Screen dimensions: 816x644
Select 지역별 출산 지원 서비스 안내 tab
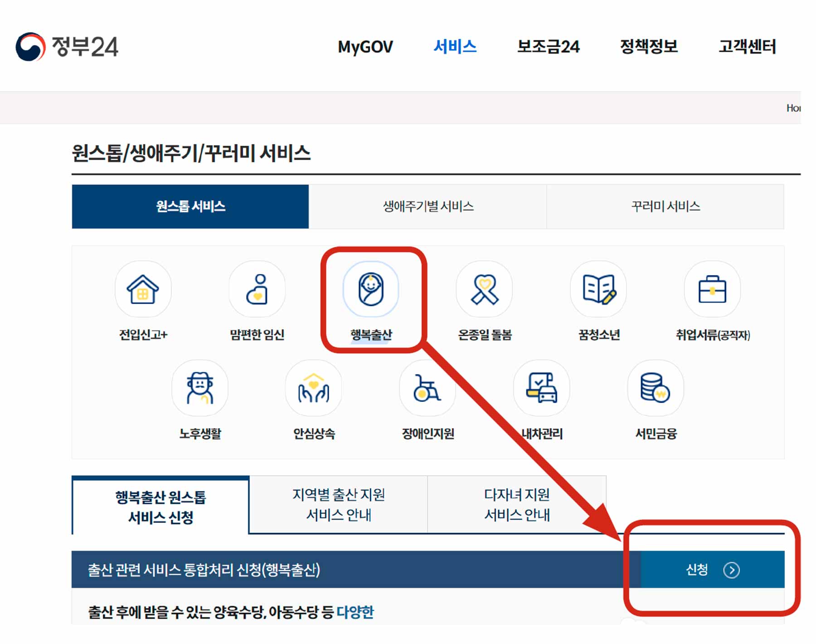tap(339, 505)
